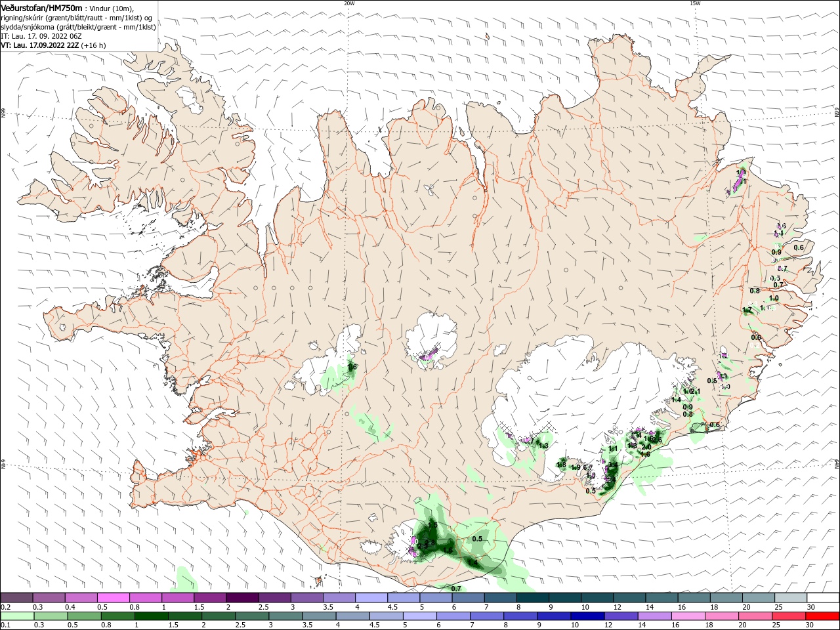Pick the bottom-row bright red swatch at 30
The height and width of the screenshot is (630, 840).
(822, 616)
